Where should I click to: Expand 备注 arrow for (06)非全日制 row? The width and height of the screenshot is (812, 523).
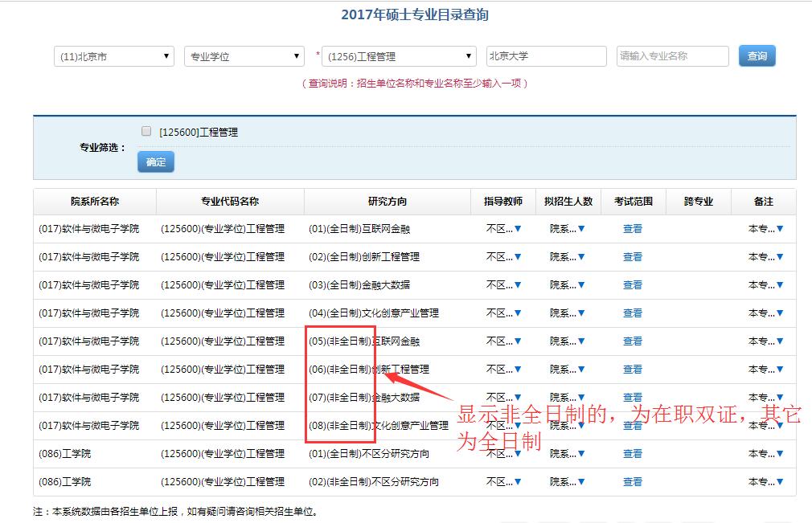(779, 370)
